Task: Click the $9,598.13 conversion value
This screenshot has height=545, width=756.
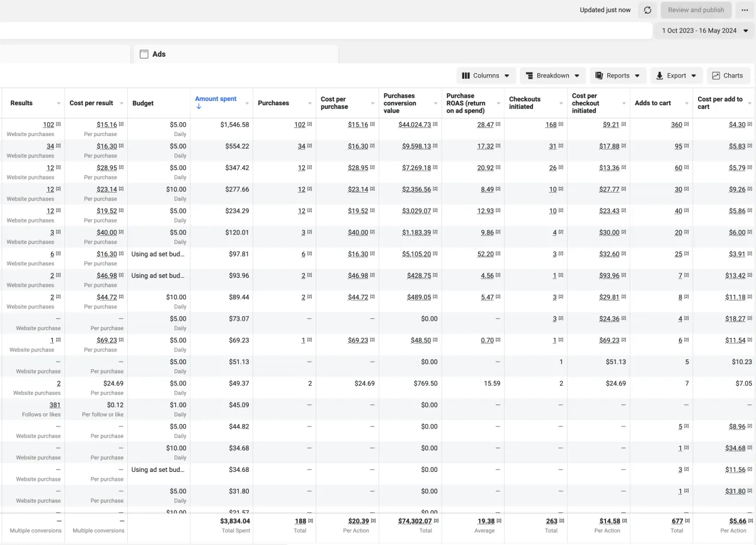Action: 416,146
